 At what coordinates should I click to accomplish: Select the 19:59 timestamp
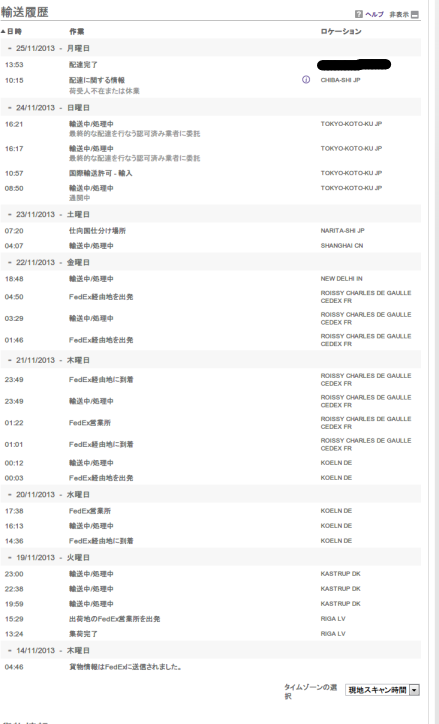click(14, 604)
